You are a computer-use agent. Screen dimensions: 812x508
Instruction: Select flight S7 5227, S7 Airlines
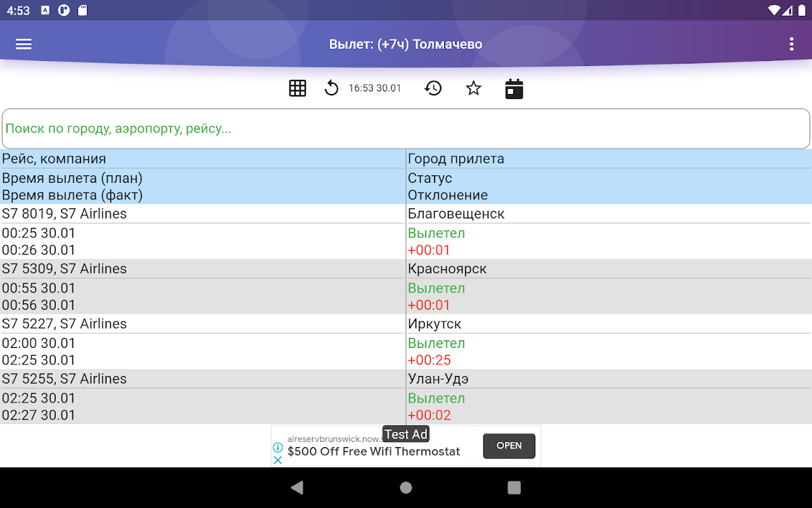click(x=64, y=324)
